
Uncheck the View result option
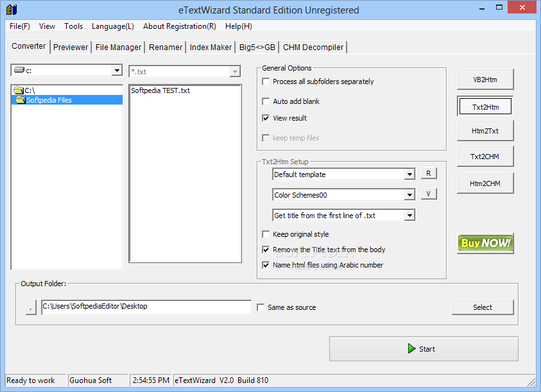coord(266,118)
